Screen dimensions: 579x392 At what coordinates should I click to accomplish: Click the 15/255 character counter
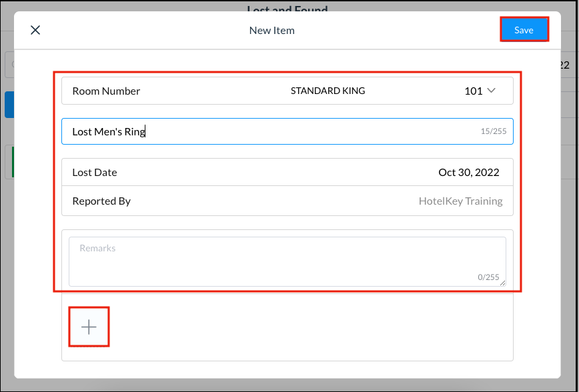pyautogui.click(x=493, y=131)
